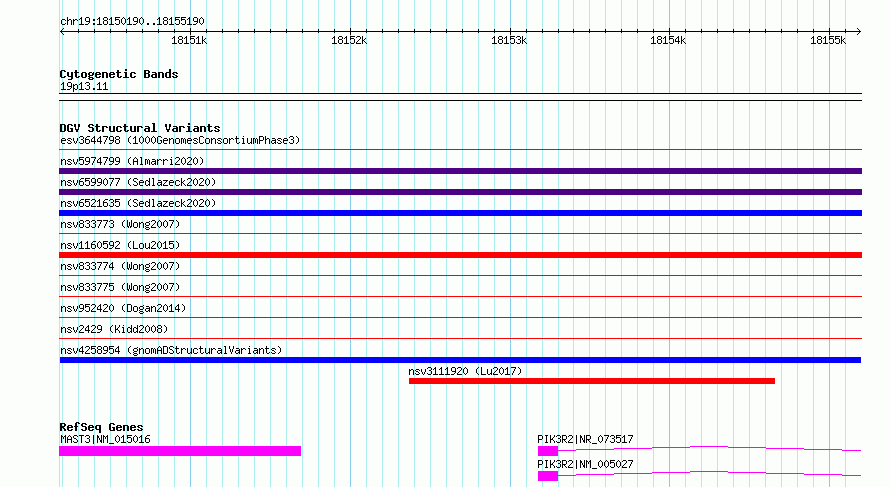The width and height of the screenshot is (890, 487).
Task: Select the nsv1160592 Lou2015 variant label
Action: tap(120, 245)
